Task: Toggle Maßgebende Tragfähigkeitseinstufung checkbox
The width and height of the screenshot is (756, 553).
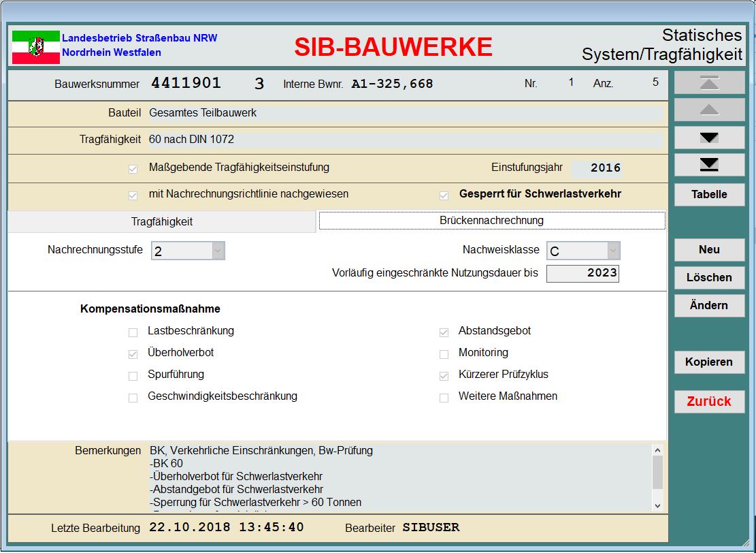Action: click(x=133, y=169)
